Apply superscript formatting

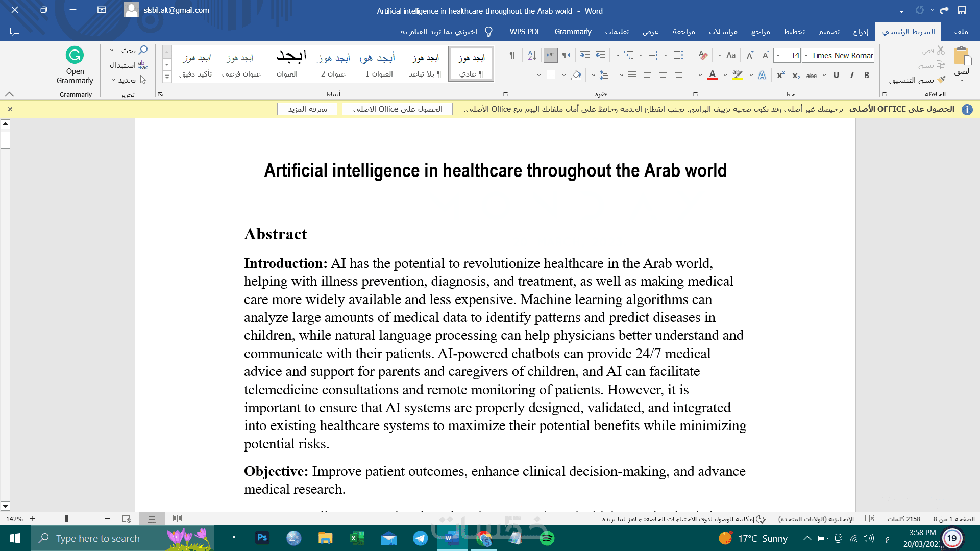click(x=780, y=75)
